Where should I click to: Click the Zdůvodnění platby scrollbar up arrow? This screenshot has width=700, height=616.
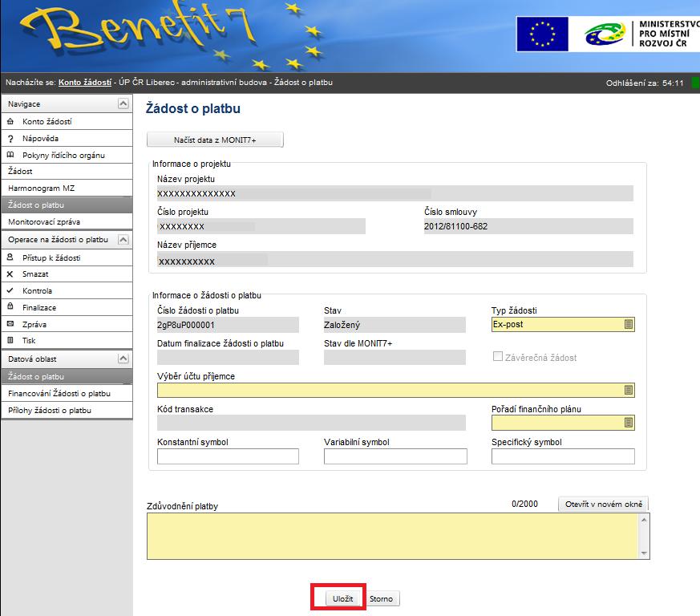[x=644, y=520]
